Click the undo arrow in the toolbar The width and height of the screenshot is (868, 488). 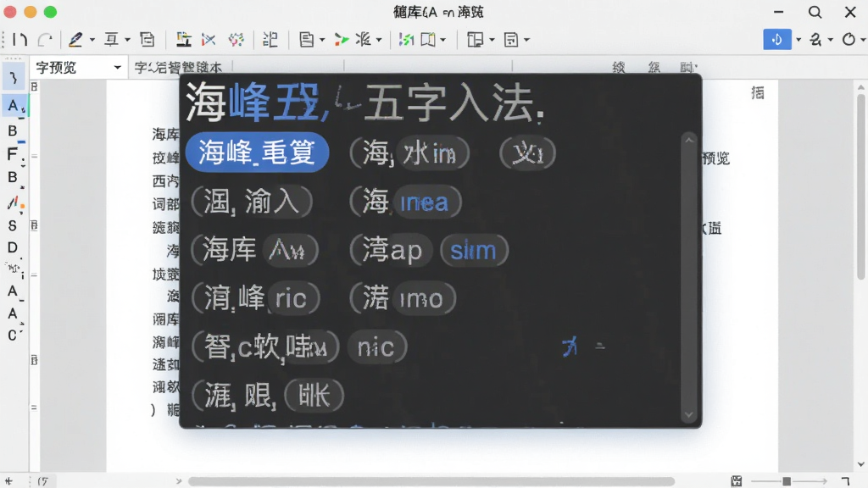pyautogui.click(x=20, y=39)
